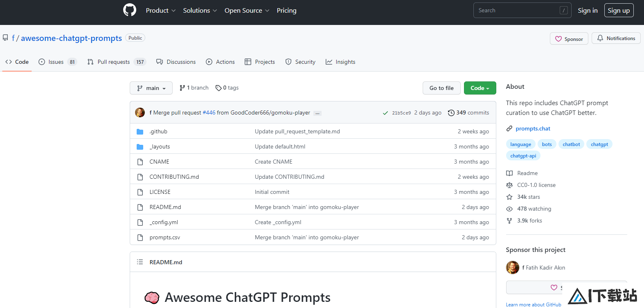644x308 pixels.
Task: Open the 'Initial commit' message link
Action: point(272,192)
